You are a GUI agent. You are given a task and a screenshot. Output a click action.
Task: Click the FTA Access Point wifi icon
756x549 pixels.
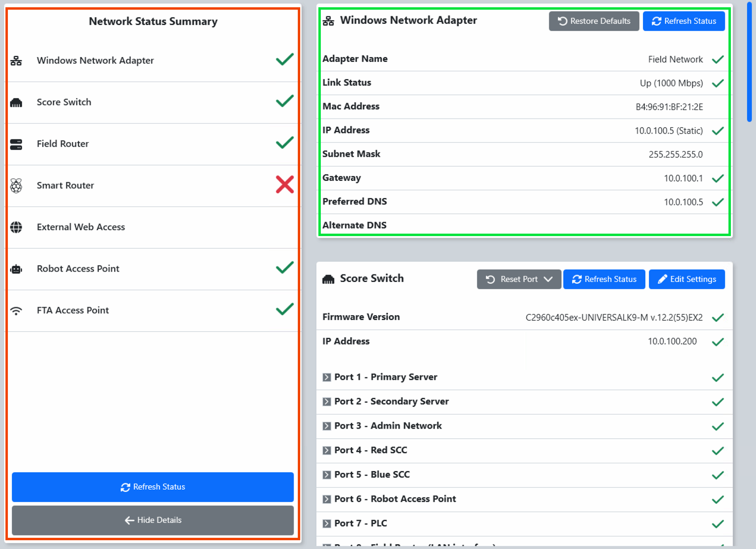click(x=16, y=311)
